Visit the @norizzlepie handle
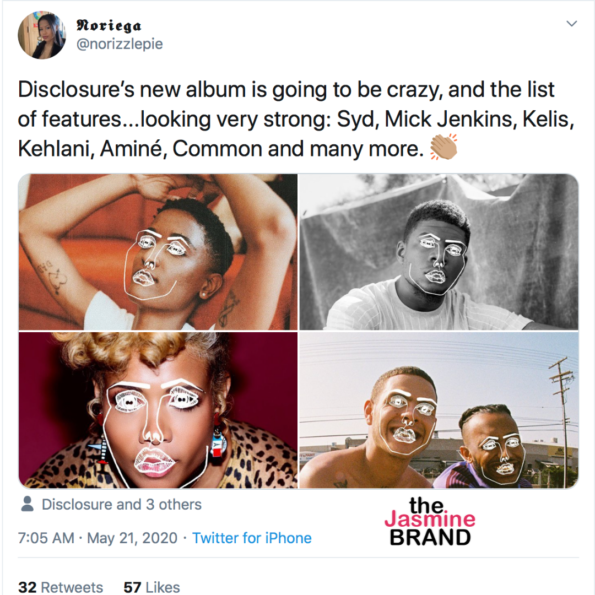The width and height of the screenshot is (595, 595). pyautogui.click(x=120, y=44)
